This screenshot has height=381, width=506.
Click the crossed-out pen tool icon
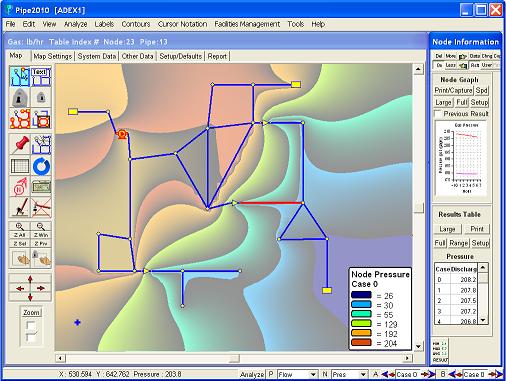[x=41, y=207]
